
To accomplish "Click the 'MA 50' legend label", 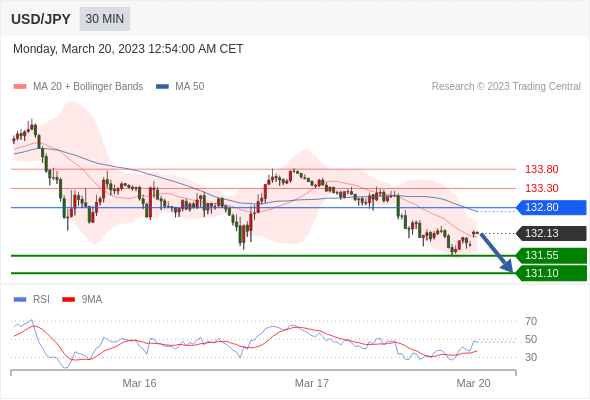I will 190,87.
